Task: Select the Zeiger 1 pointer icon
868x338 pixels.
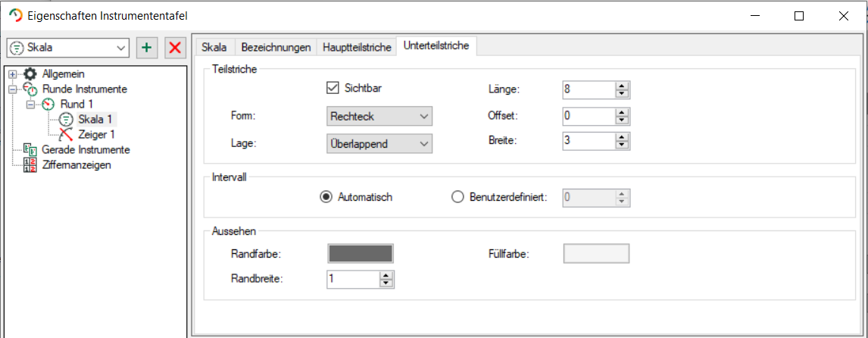Action: pos(66,134)
